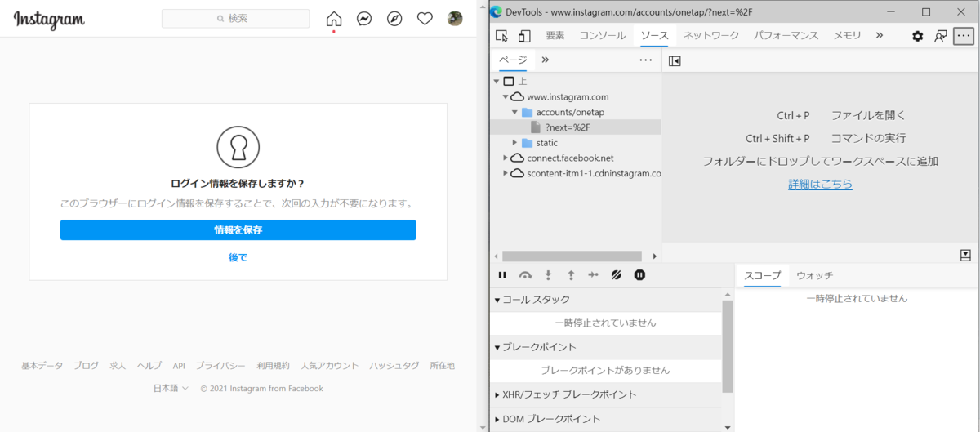Image resolution: width=980 pixels, height=432 pixels.
Task: Click DevTools feedback icon
Action: tap(941, 36)
